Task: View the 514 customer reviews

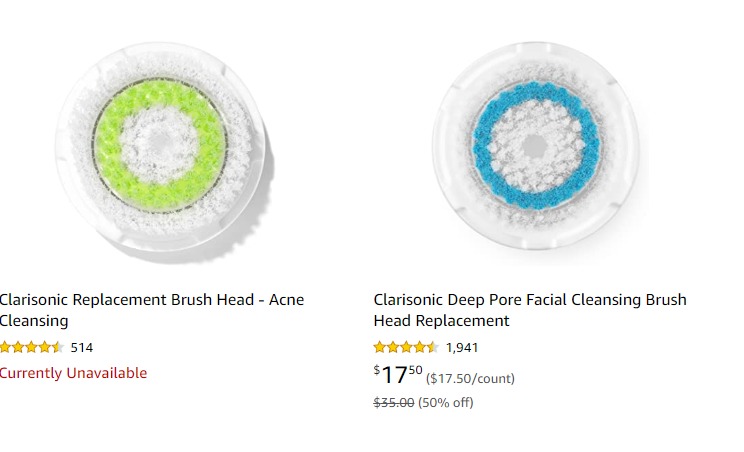Action: (82, 348)
